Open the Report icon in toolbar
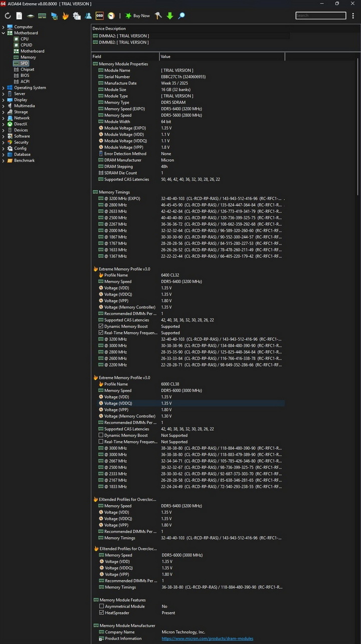 click(x=19, y=16)
